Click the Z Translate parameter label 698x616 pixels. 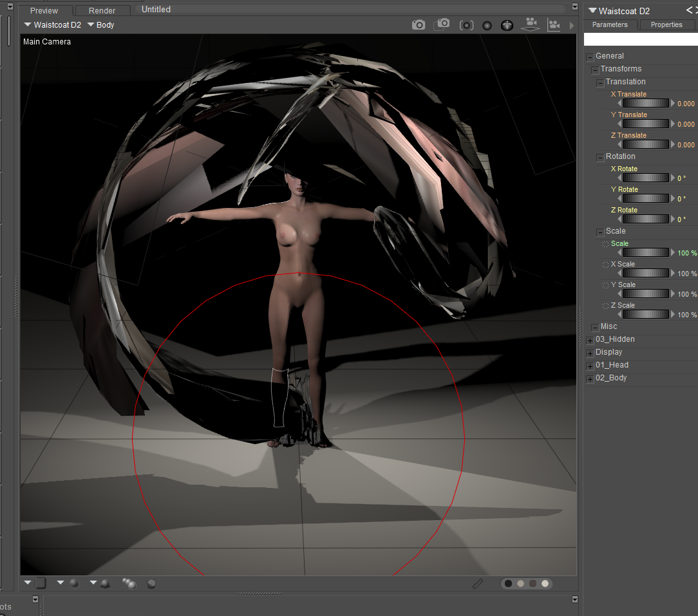tap(628, 135)
